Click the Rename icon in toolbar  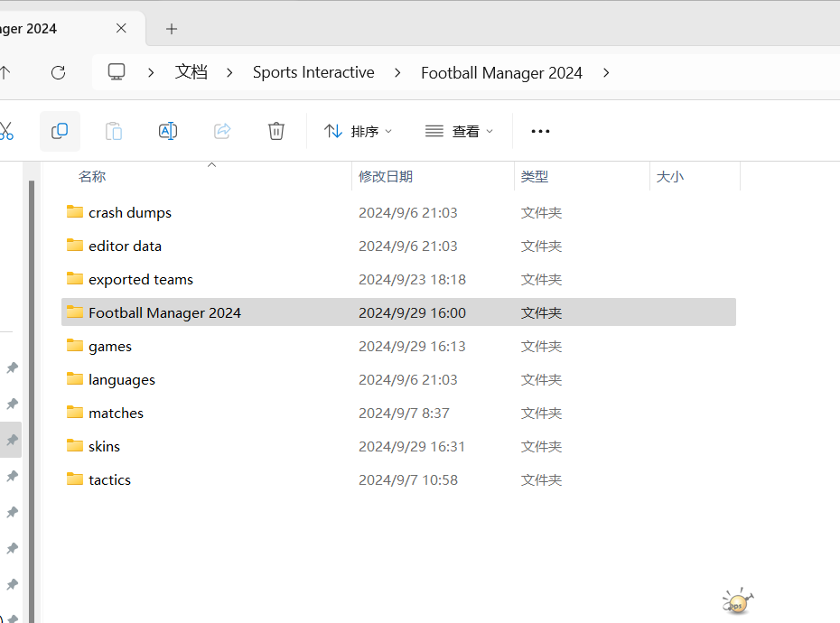(x=168, y=131)
